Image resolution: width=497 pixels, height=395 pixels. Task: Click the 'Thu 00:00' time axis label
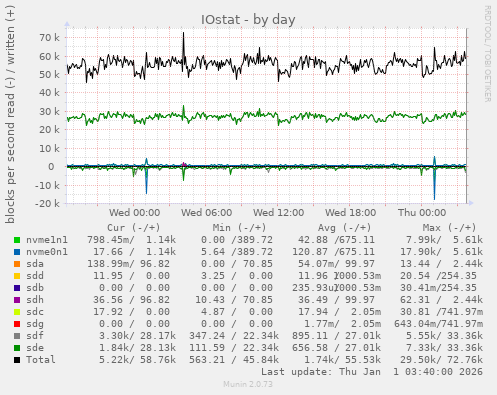pyautogui.click(x=422, y=213)
